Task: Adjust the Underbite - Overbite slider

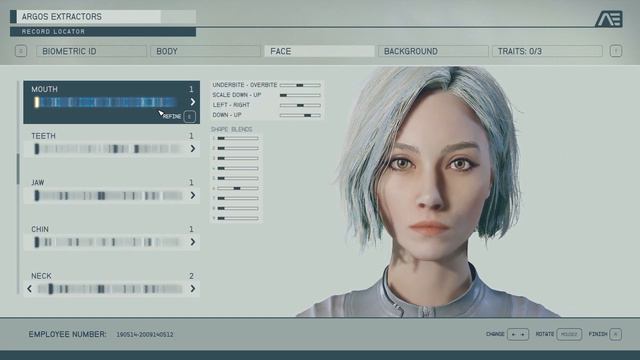Action: 300,85
